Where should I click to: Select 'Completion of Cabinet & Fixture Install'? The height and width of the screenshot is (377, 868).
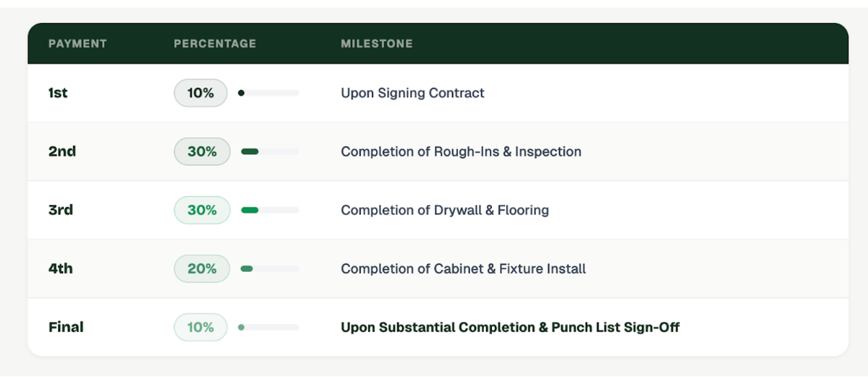click(x=463, y=269)
